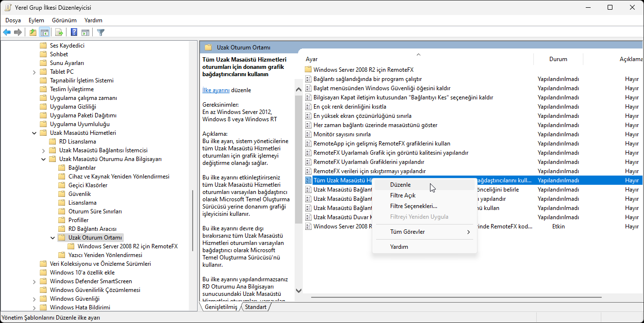Click the blue Back arrow in toolbar

pyautogui.click(x=7, y=32)
